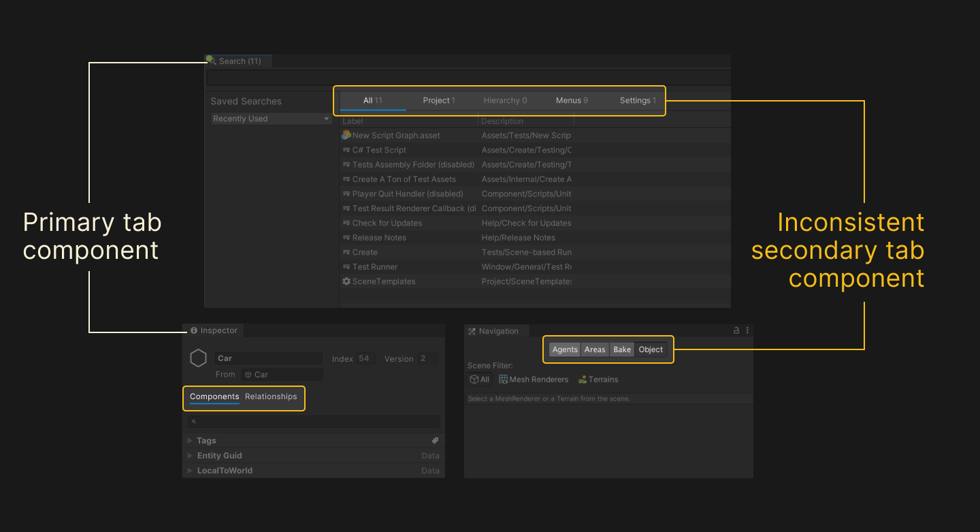The width and height of the screenshot is (980, 532).
Task: Click the icon beside Tests Assembly Folder (disabled)
Action: coord(346,165)
